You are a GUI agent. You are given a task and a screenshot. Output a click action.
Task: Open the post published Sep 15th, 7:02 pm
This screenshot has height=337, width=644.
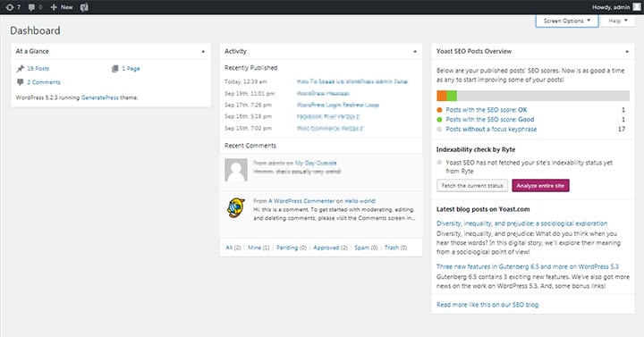[x=330, y=129]
